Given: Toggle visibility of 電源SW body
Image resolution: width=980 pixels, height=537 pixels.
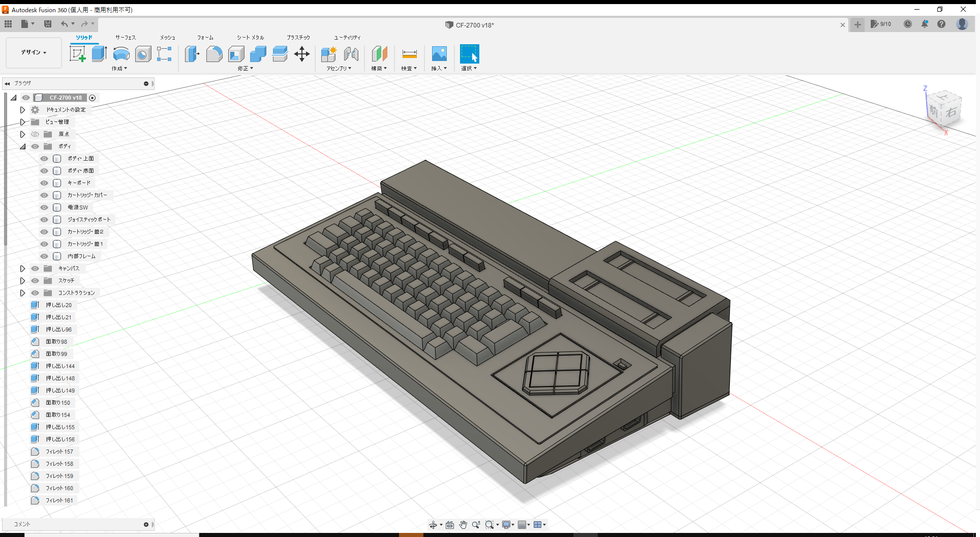Looking at the screenshot, I should click(x=44, y=207).
